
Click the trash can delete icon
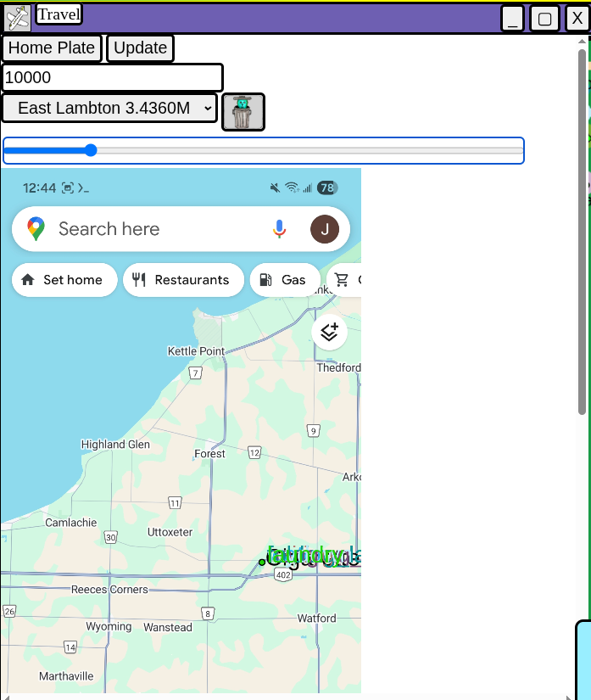[243, 112]
